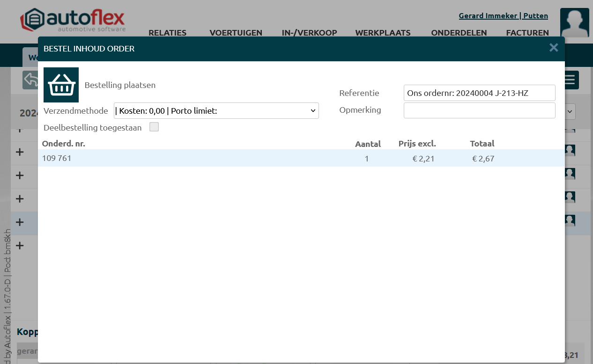Viewport: 593px width, 364px height.
Task: Click the back arrow icon
Action: (30, 80)
